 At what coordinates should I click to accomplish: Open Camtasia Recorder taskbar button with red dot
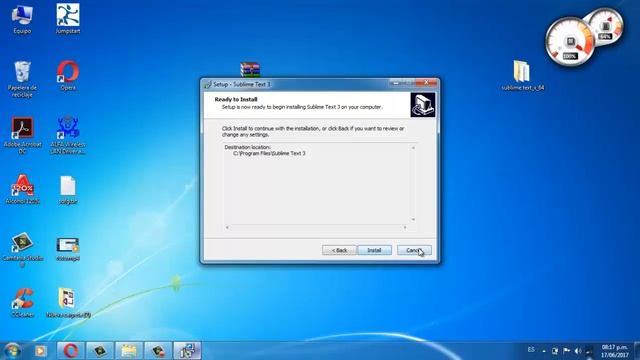pyautogui.click(x=158, y=351)
